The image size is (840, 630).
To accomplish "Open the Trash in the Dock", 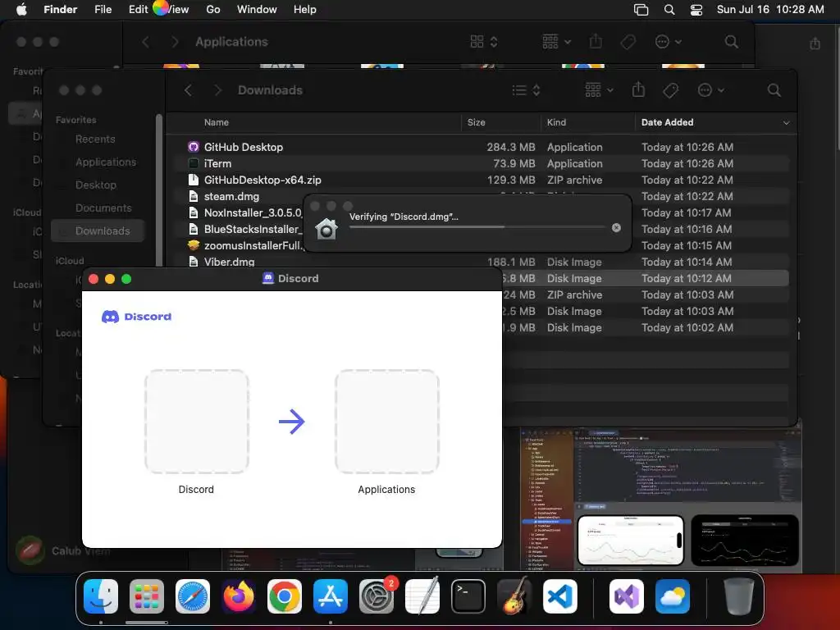I will [x=739, y=596].
